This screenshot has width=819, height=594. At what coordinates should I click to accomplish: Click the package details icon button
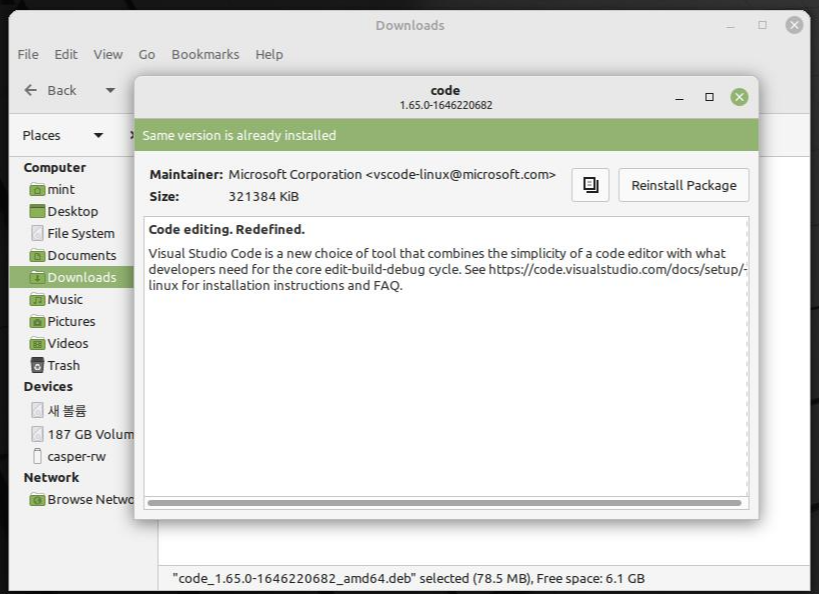click(590, 185)
